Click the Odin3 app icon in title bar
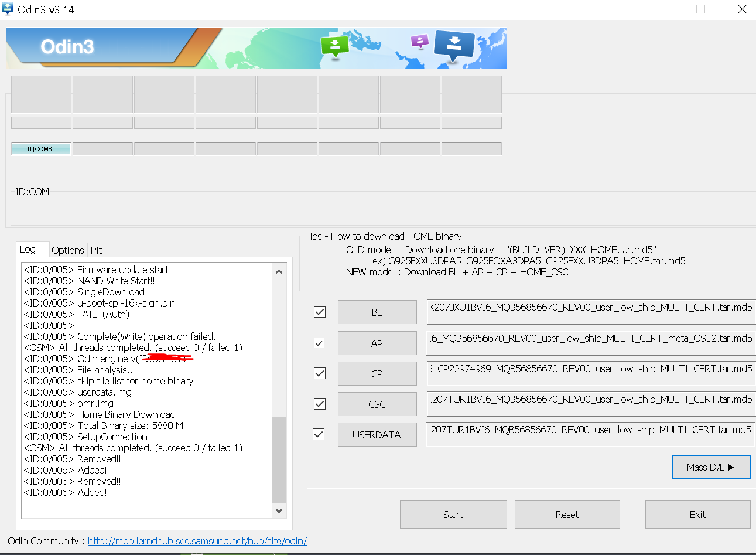756x555 pixels. coord(8,9)
